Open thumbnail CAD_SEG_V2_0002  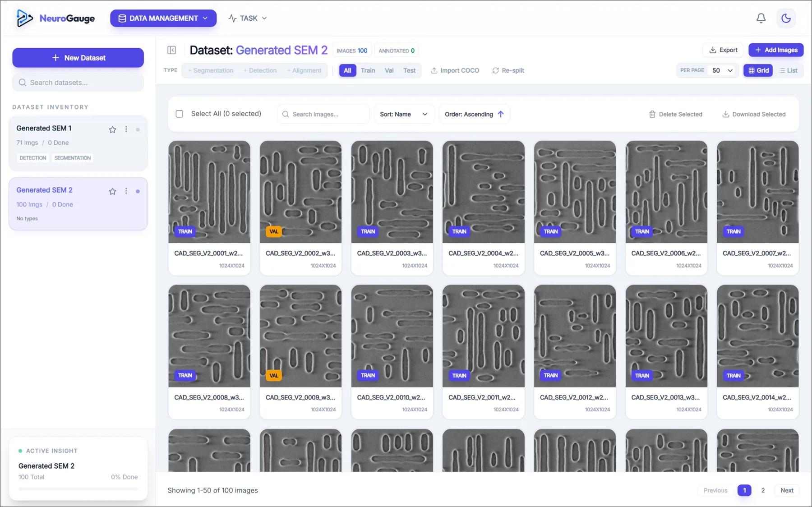(x=300, y=192)
